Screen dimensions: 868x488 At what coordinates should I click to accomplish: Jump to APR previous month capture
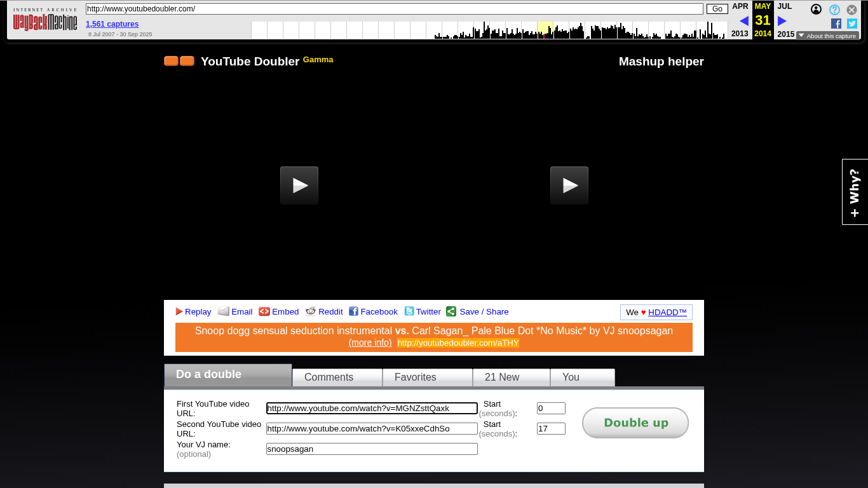tap(740, 6)
